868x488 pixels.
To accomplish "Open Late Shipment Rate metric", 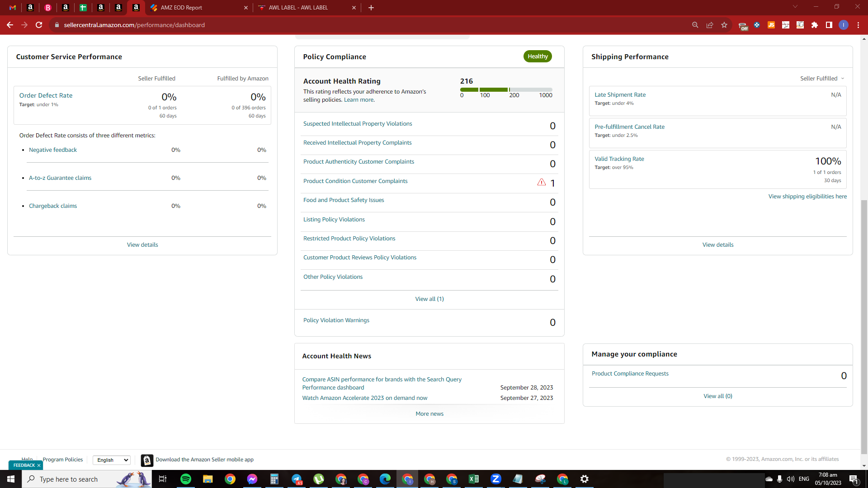I will (620, 95).
